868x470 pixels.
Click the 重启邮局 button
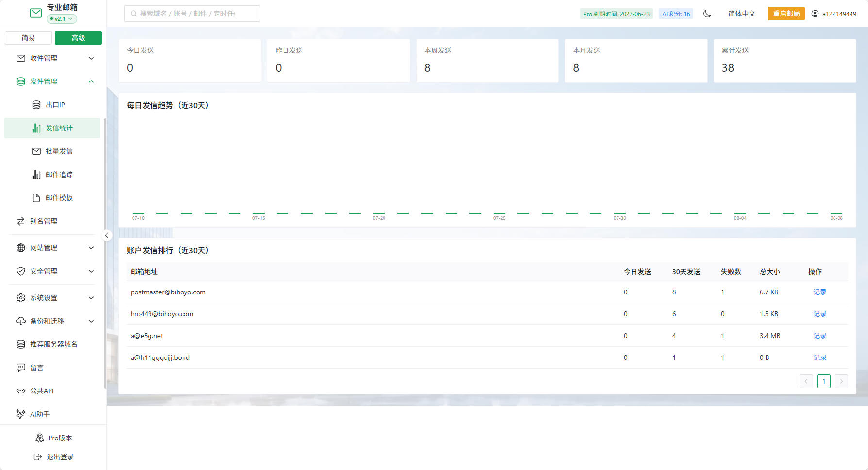786,14
